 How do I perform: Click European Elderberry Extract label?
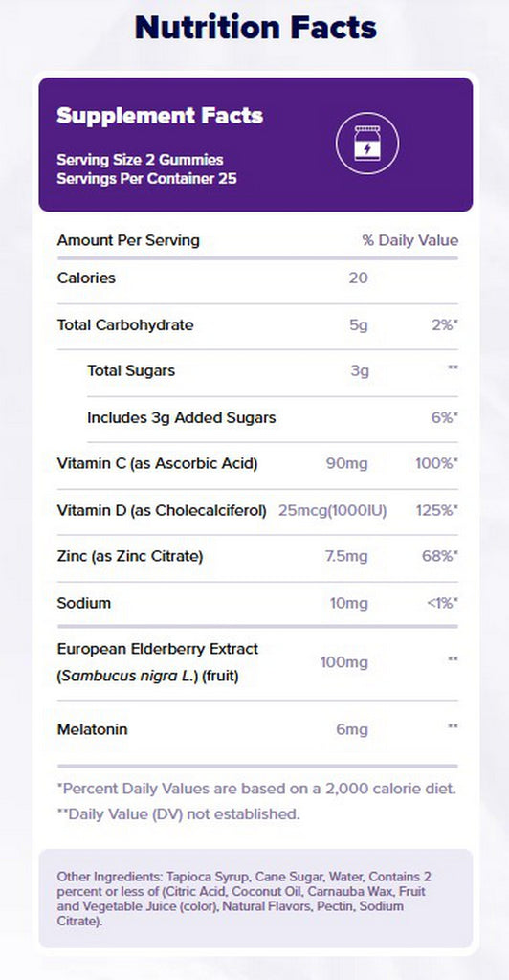click(x=157, y=649)
